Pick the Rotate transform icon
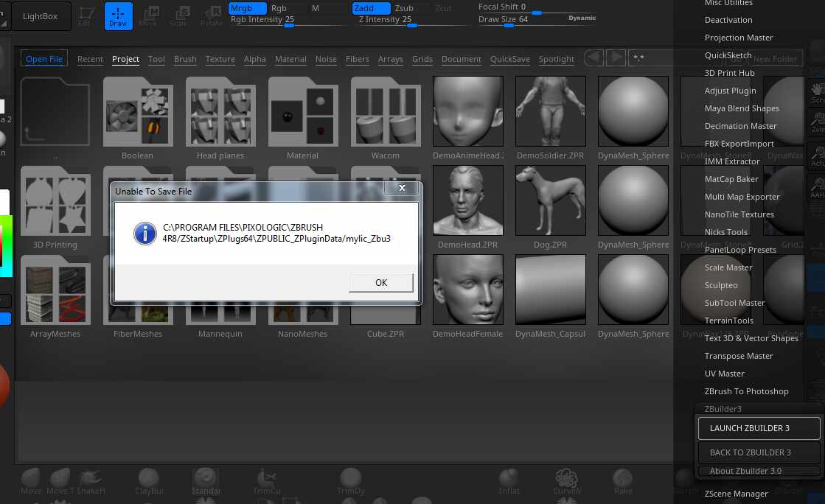 [x=211, y=15]
